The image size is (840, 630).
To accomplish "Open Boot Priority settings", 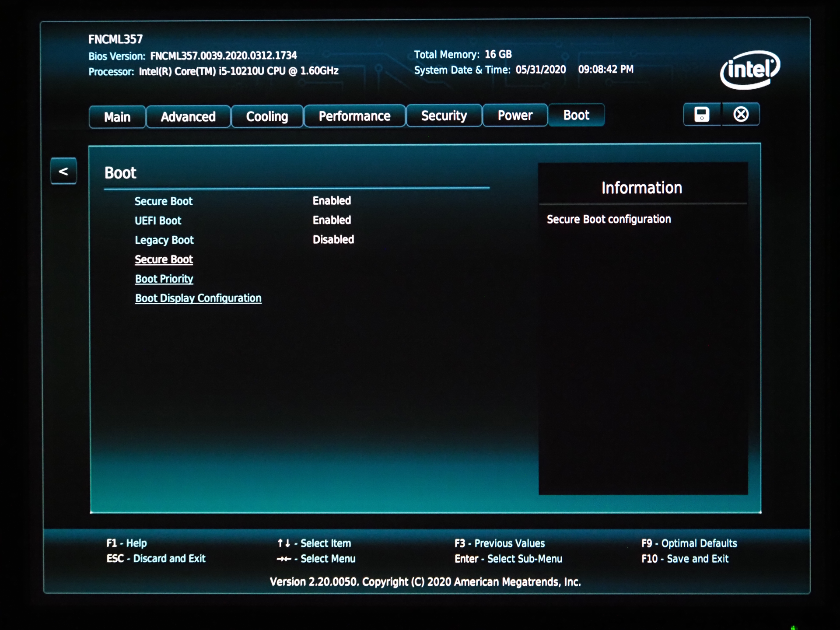I will click(x=164, y=279).
